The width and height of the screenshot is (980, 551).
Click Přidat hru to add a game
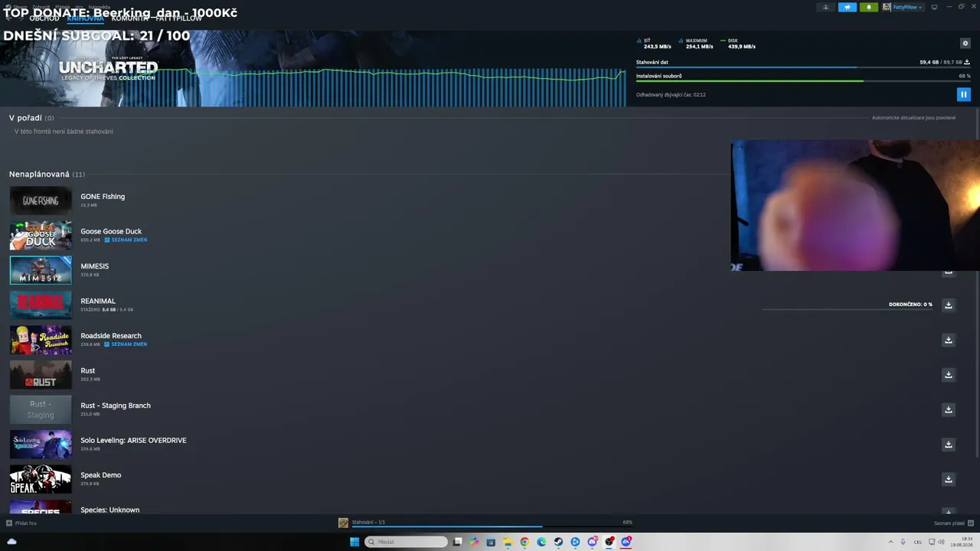21,523
